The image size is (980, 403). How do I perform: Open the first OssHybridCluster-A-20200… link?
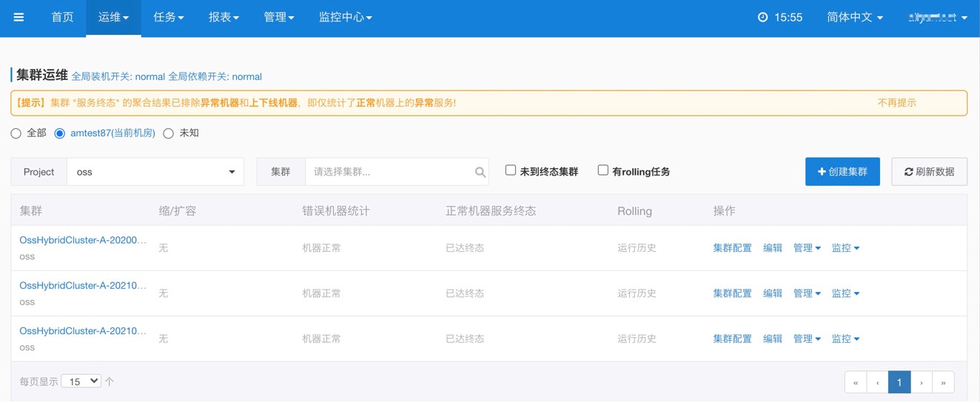click(83, 240)
